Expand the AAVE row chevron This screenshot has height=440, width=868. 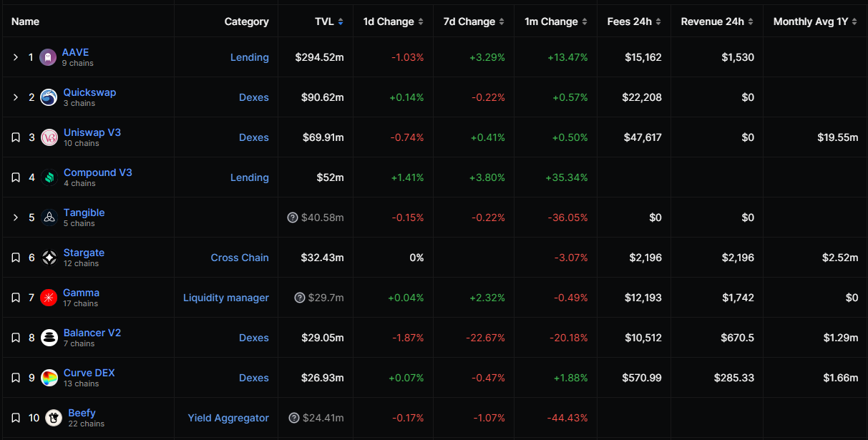[x=16, y=57]
